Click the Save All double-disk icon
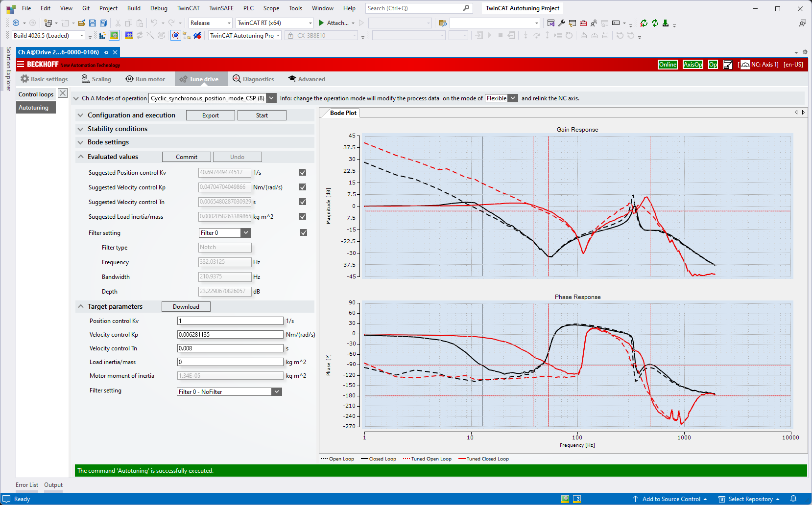812x505 pixels. (103, 23)
